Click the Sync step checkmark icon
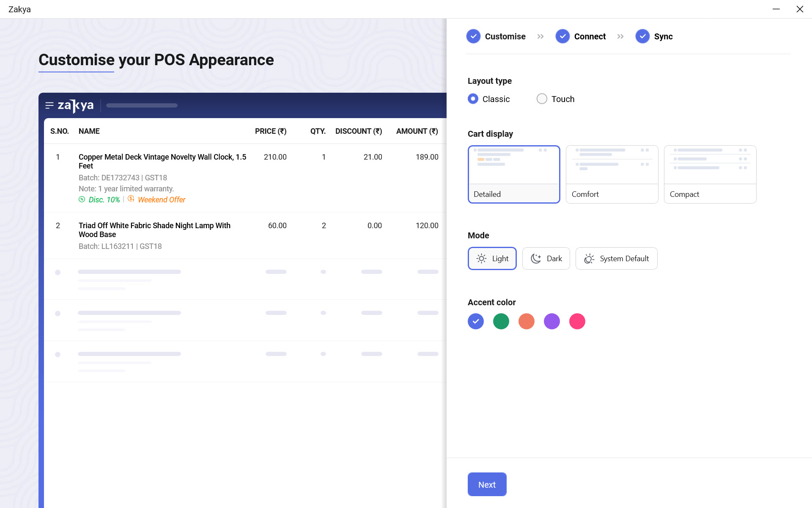The image size is (812, 508). point(642,36)
